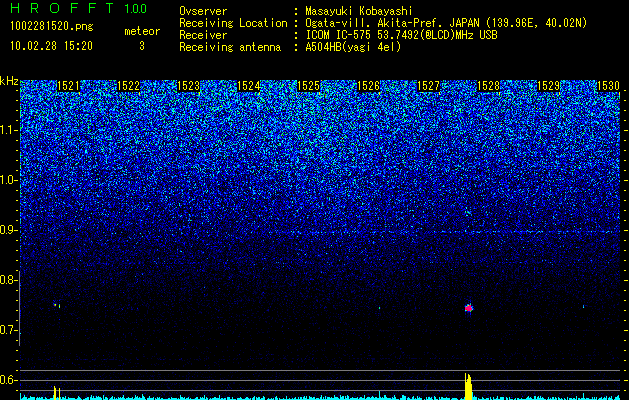Click the 1530 time marker

click(x=609, y=86)
